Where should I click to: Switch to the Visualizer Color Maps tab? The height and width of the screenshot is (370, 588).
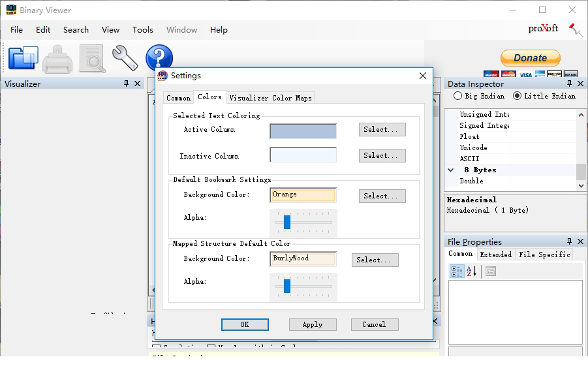(x=270, y=98)
